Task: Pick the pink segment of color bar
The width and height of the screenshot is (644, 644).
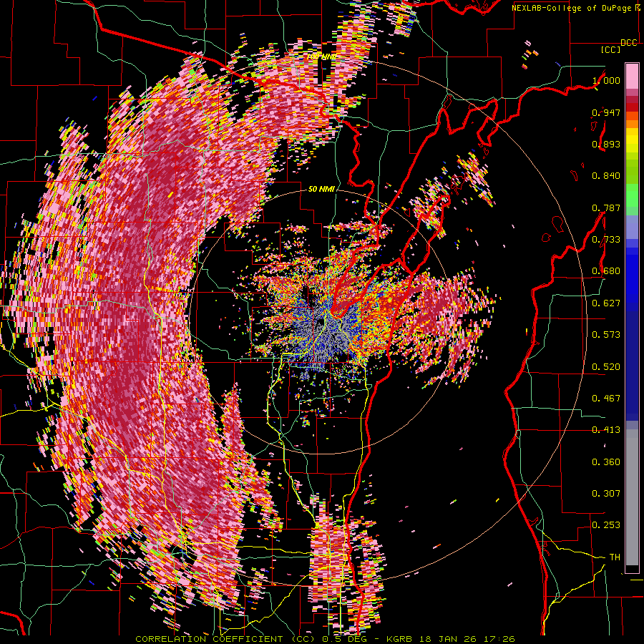Action: coord(632,76)
